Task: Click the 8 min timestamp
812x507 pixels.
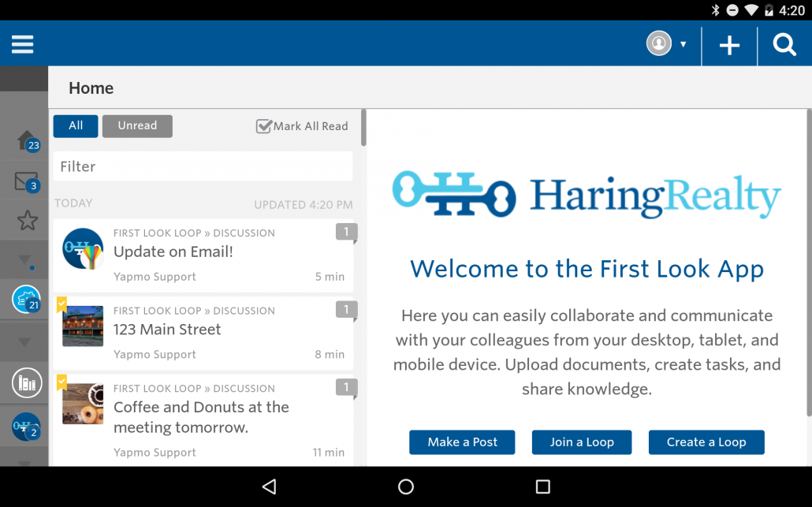Action: point(330,354)
